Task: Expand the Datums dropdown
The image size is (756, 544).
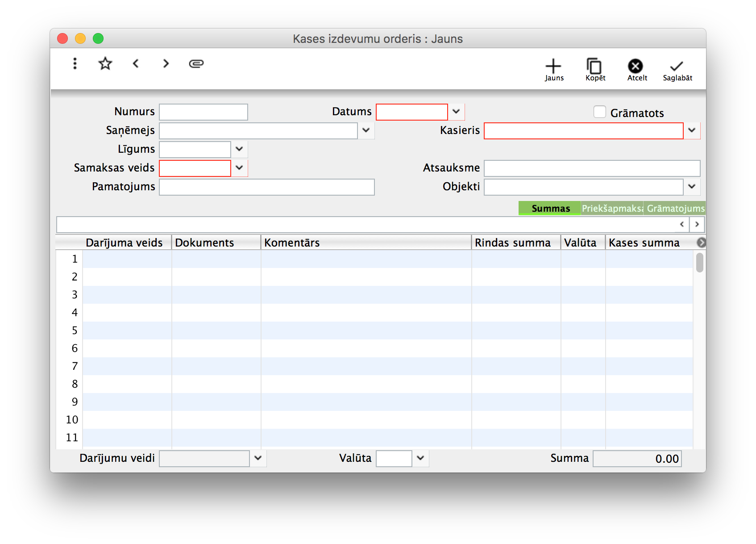Action: tap(456, 112)
